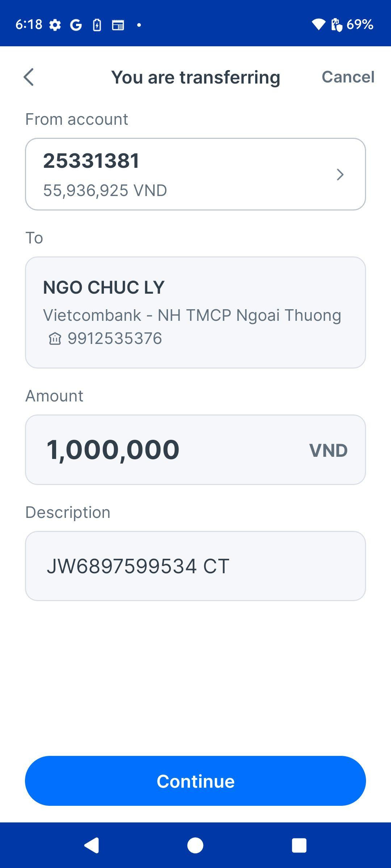Viewport: 391px width, 868px height.
Task: Tap calendar notification icon in status bar
Action: click(x=118, y=25)
